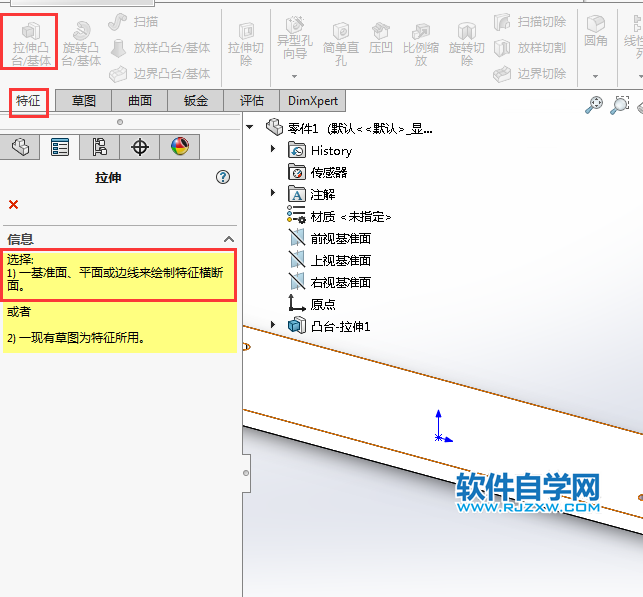The height and width of the screenshot is (597, 643).
Task: Open the 钣金 sheet metal tab
Action: point(196,101)
